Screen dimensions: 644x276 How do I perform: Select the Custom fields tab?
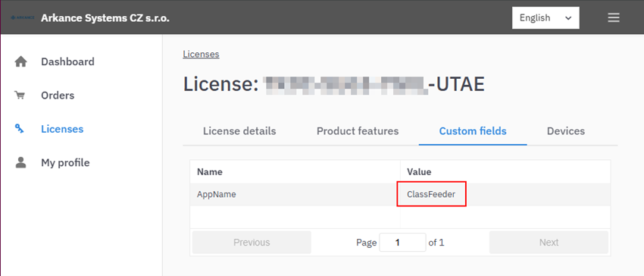[473, 131]
